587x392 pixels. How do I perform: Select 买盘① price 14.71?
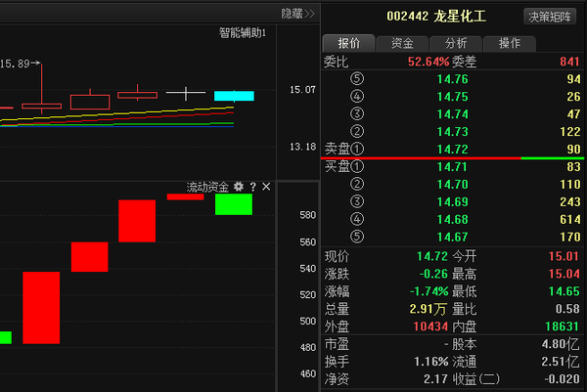pos(453,167)
